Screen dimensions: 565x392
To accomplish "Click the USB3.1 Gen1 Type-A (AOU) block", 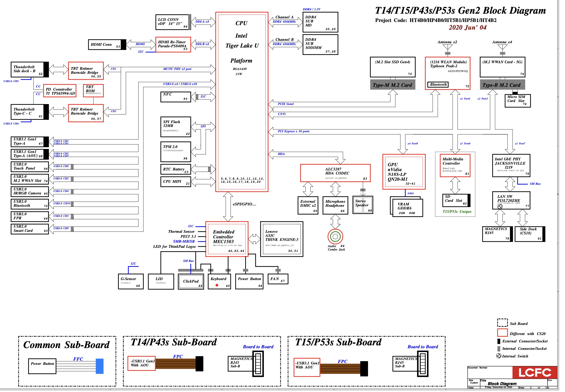I will tap(30, 154).
